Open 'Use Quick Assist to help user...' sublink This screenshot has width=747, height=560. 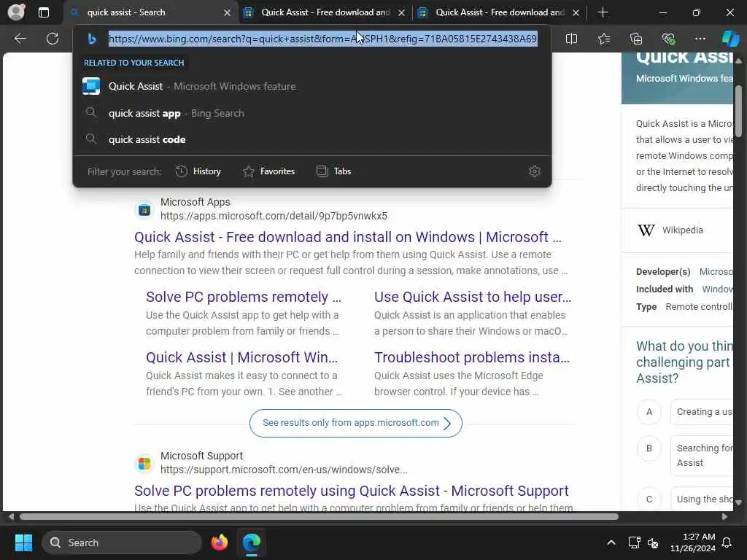pos(473,297)
